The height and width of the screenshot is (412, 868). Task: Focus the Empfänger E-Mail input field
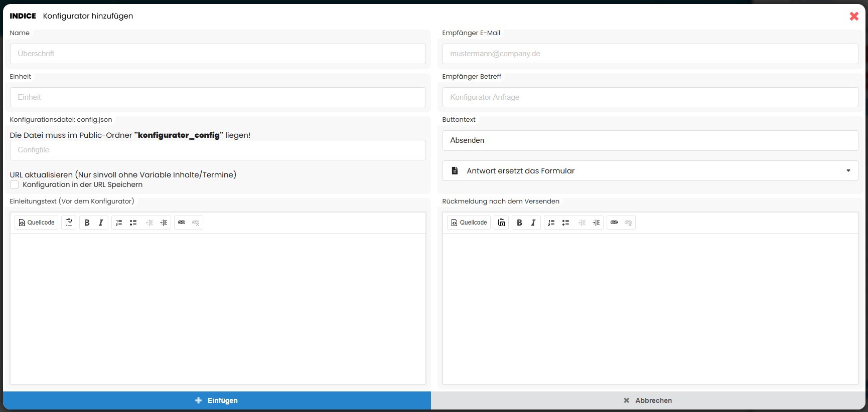click(x=650, y=54)
